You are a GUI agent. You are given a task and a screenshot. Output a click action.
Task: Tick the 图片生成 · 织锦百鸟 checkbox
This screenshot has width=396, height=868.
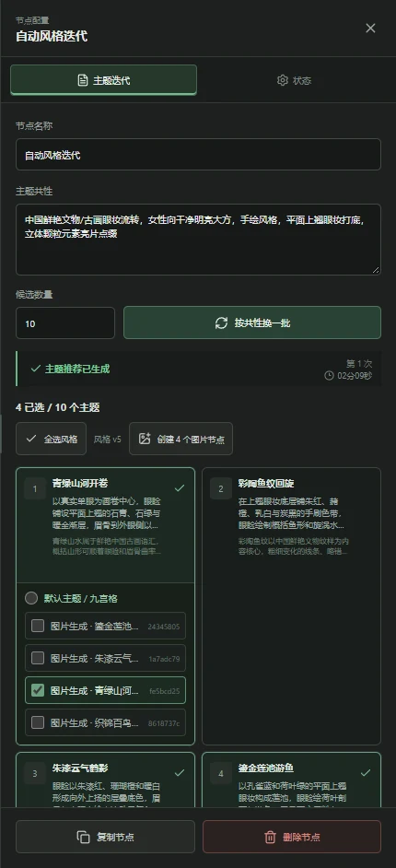(38, 722)
